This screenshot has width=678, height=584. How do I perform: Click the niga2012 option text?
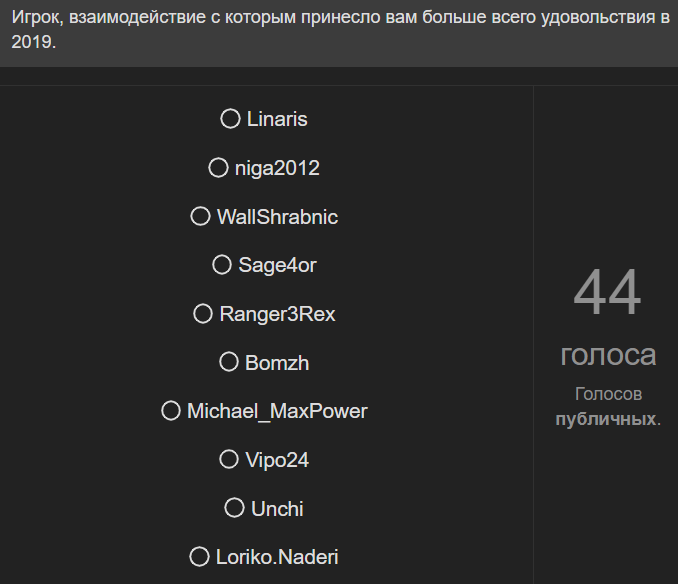click(x=277, y=168)
